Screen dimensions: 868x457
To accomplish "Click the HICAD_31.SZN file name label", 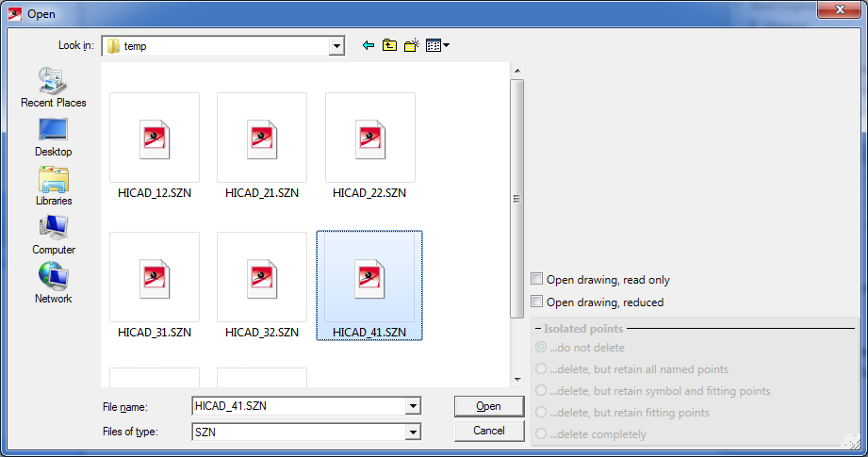I will [155, 333].
